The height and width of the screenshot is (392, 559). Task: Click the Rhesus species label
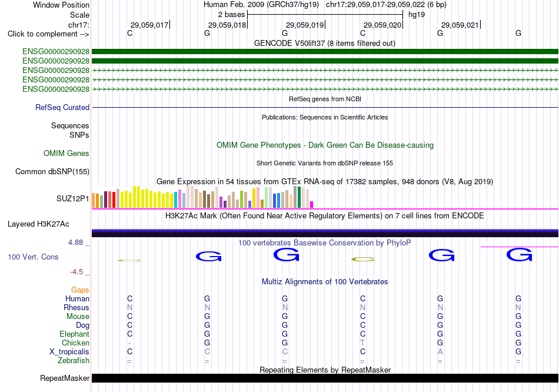coord(76,307)
